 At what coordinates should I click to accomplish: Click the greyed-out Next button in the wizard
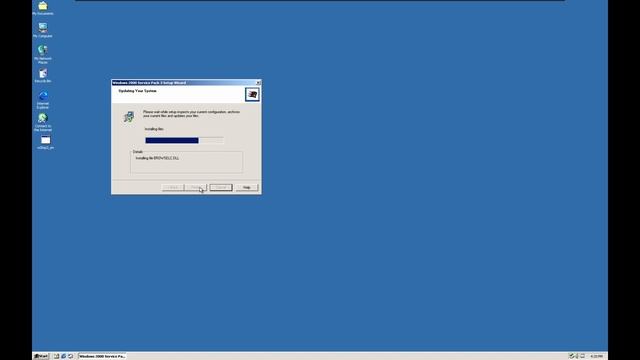click(x=196, y=187)
